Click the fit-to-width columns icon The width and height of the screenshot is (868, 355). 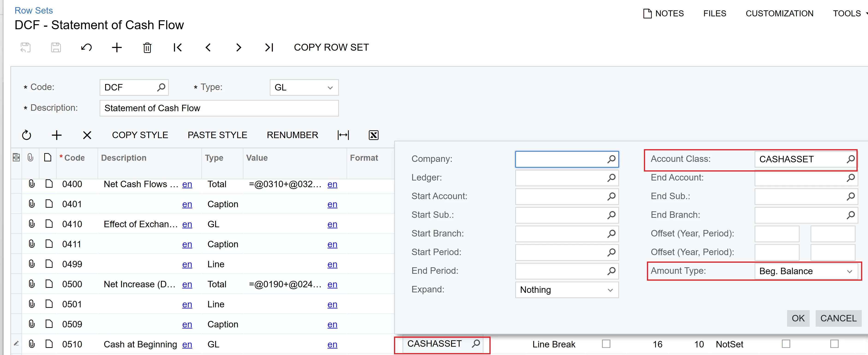[343, 135]
